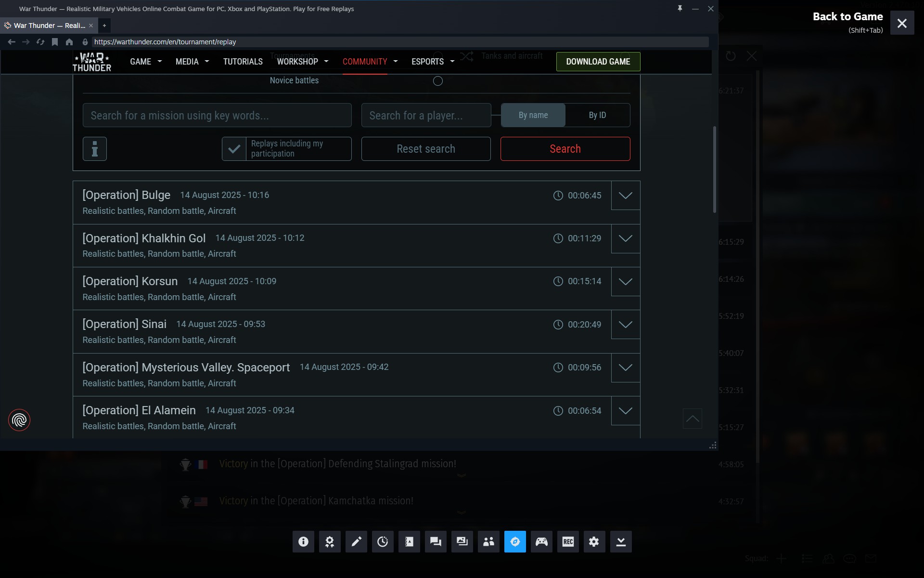This screenshot has height=578, width=924.
Task: Open a new browser tab with plus
Action: click(x=104, y=26)
